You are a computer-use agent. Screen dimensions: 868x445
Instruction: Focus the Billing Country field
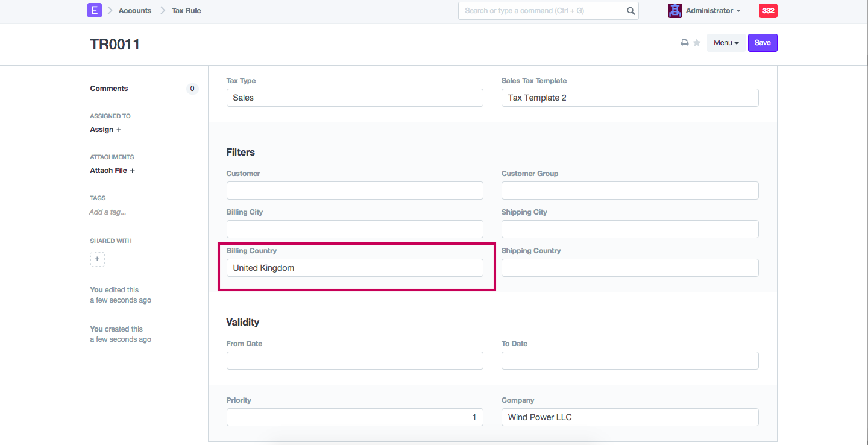(354, 268)
